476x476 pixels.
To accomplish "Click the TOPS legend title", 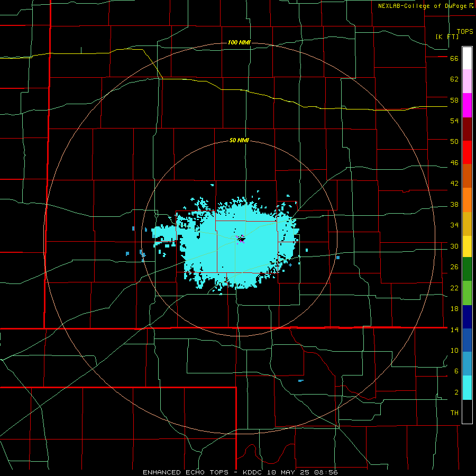I will click(465, 32).
